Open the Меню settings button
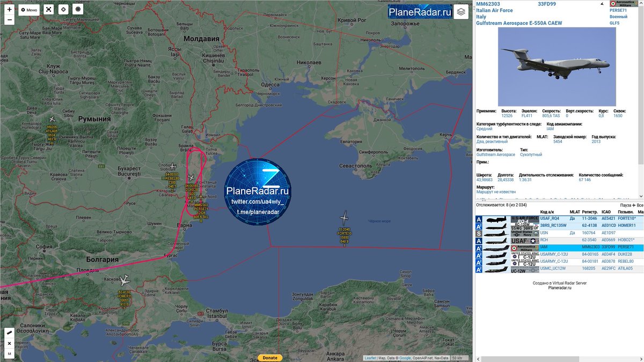The height and width of the screenshot is (362, 644). 29,10
